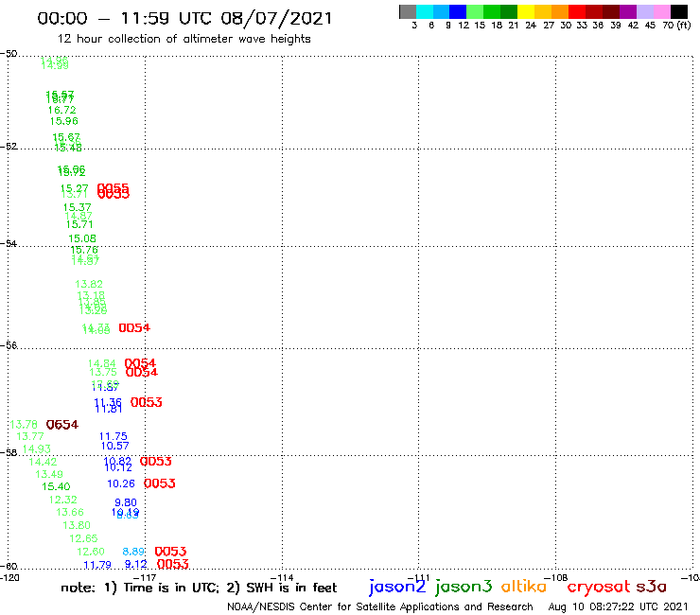
Task: Click the wave height value '12.65'
Action: [x=83, y=538]
